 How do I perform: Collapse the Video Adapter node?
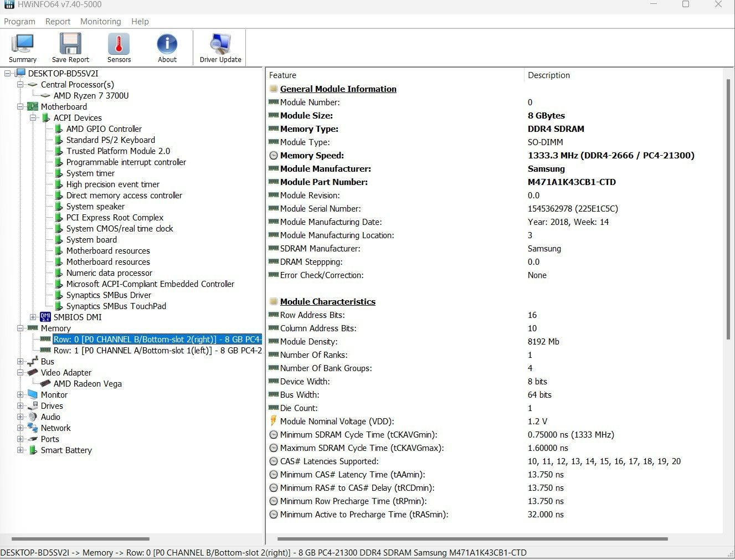(20, 372)
